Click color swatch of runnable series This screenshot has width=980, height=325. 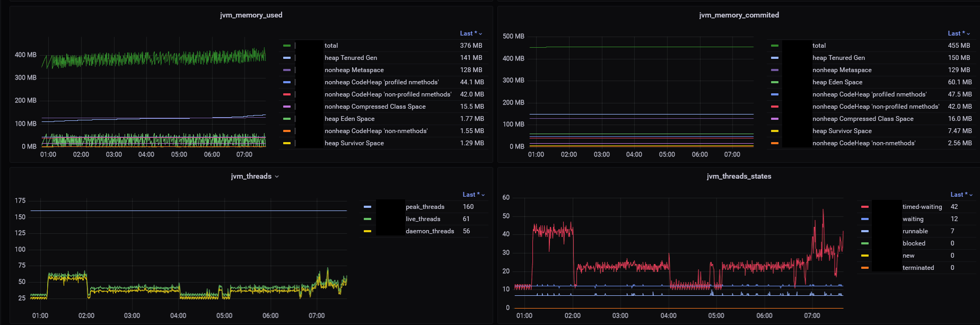[x=865, y=231]
